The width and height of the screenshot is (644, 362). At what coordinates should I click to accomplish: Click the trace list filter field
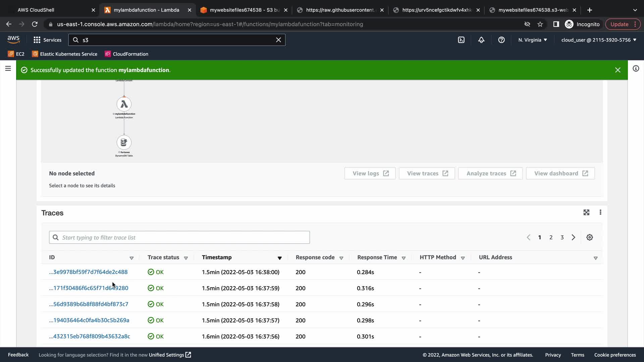(179, 237)
